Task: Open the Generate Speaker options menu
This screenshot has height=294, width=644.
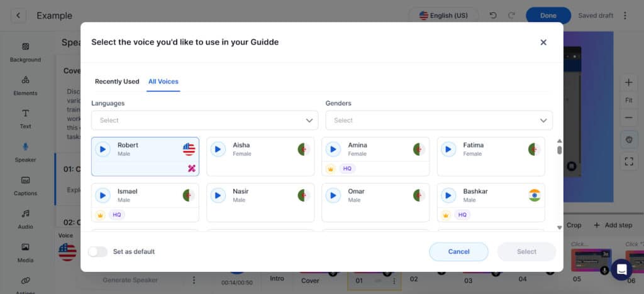Action: point(194,280)
